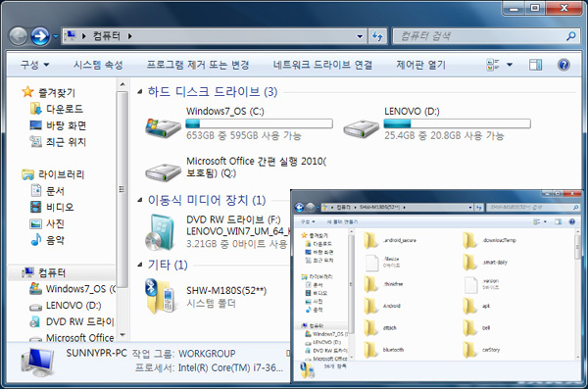Collapse 하드 디스크 드라이브 group

[x=140, y=91]
